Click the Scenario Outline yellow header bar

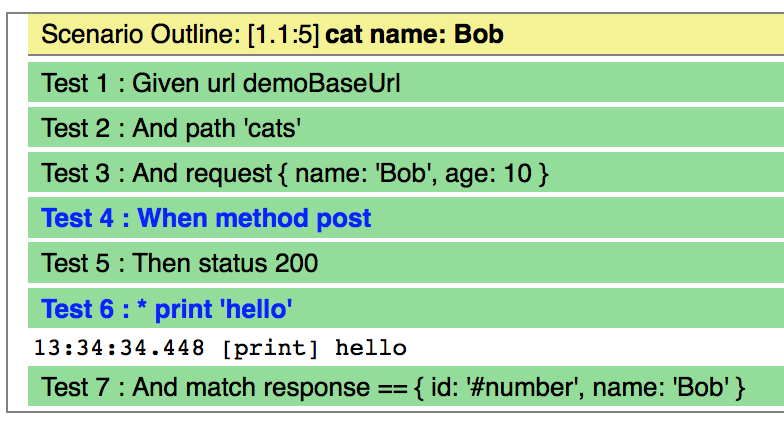click(x=406, y=34)
